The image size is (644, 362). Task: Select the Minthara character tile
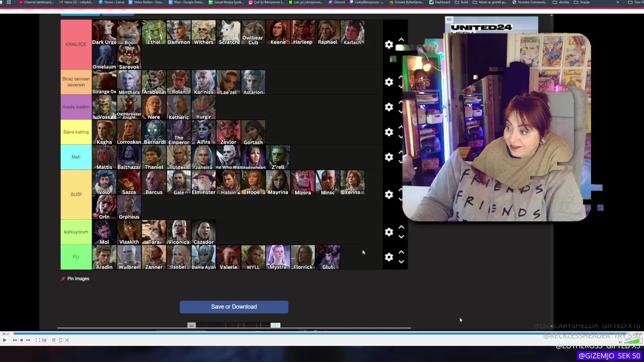pos(129,82)
